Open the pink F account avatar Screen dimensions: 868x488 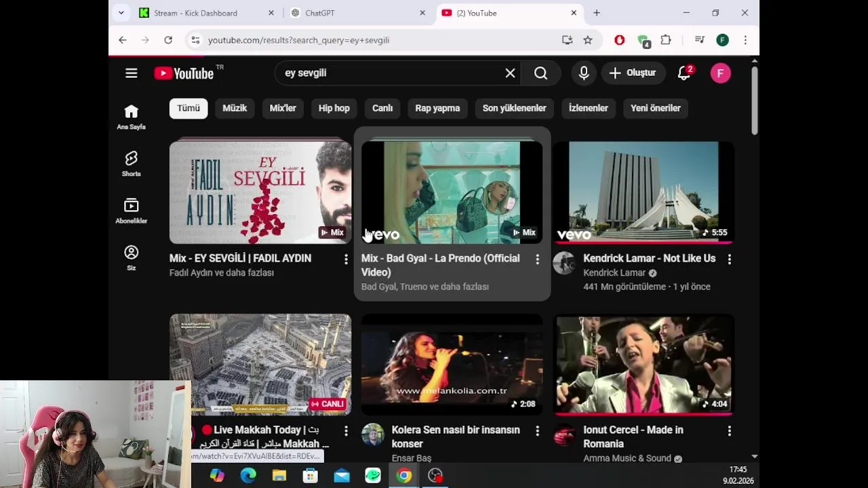(x=720, y=73)
